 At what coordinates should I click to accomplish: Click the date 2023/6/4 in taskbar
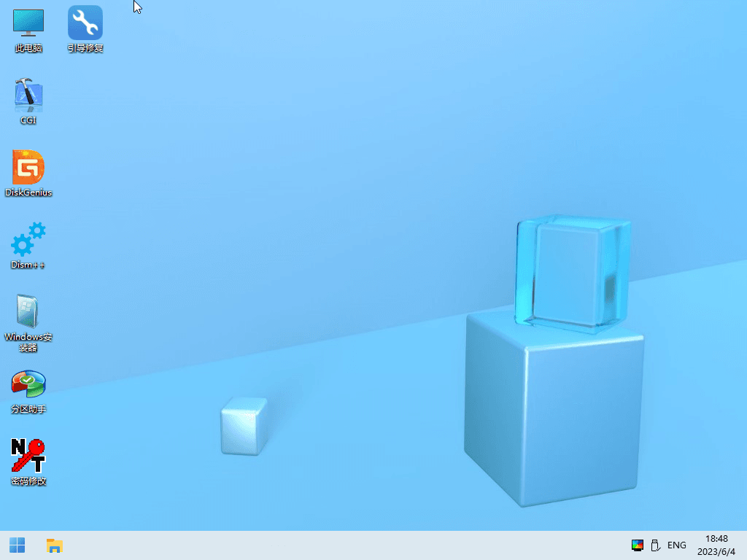tap(719, 551)
